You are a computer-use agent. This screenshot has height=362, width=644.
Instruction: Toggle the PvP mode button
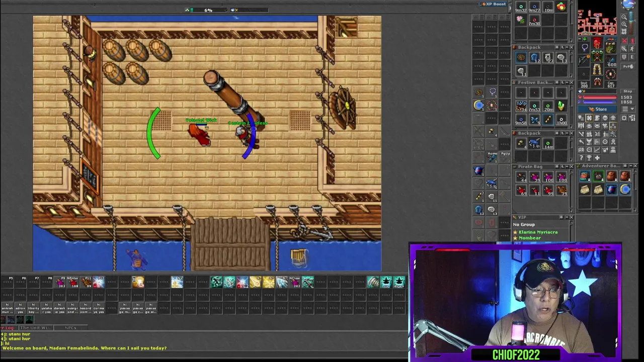(628, 66)
